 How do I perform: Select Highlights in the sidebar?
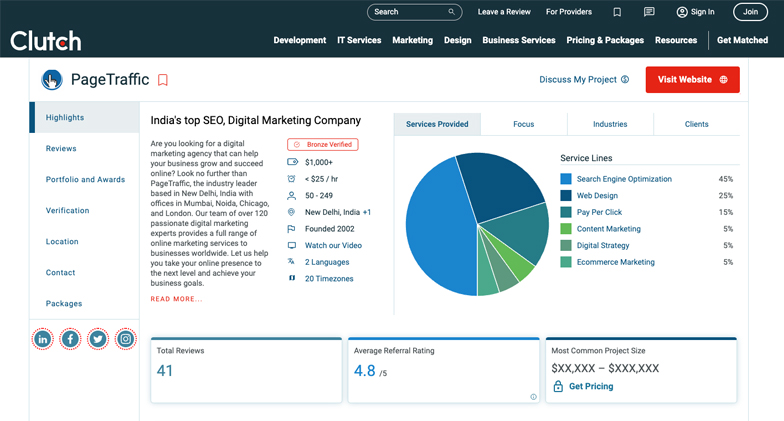coord(84,118)
